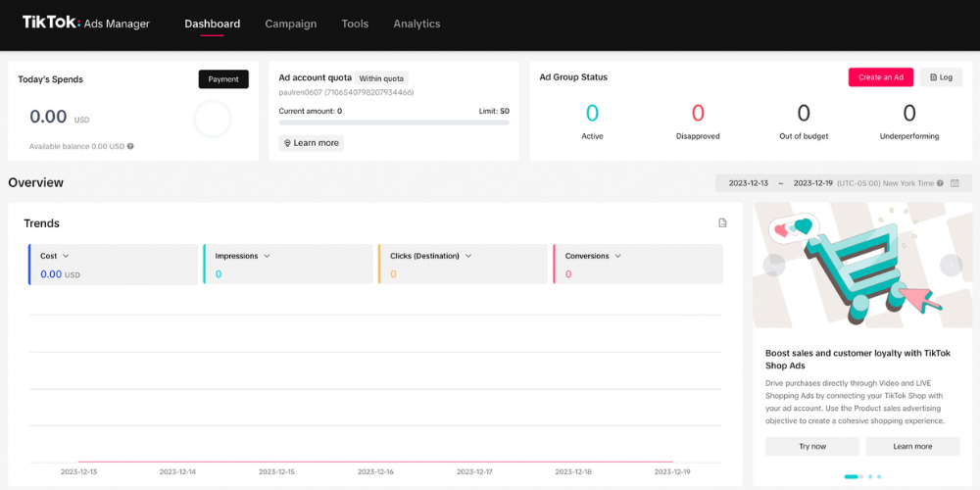Viewport: 980px width, 490px height.
Task: Go to the Analytics tab
Action: click(416, 24)
